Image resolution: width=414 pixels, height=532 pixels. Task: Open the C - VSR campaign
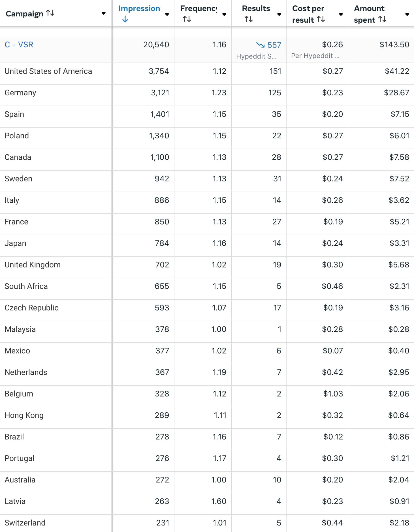click(19, 44)
